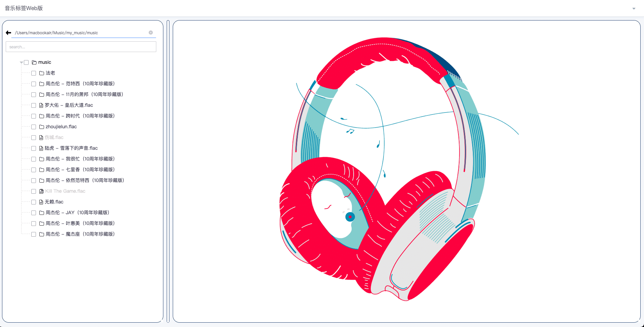Click file icon of Kill The Game.flac

click(41, 191)
